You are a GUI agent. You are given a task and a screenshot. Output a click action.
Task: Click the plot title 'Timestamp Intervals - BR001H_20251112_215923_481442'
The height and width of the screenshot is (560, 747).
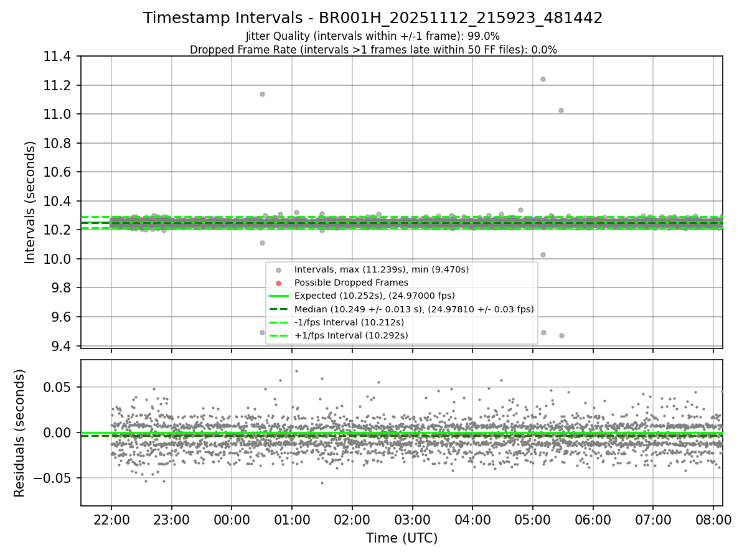coord(373,18)
